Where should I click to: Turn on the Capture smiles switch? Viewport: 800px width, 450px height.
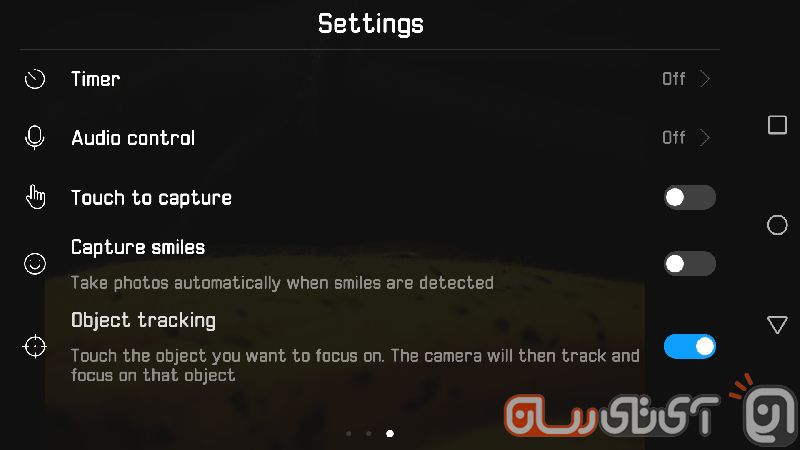689,264
